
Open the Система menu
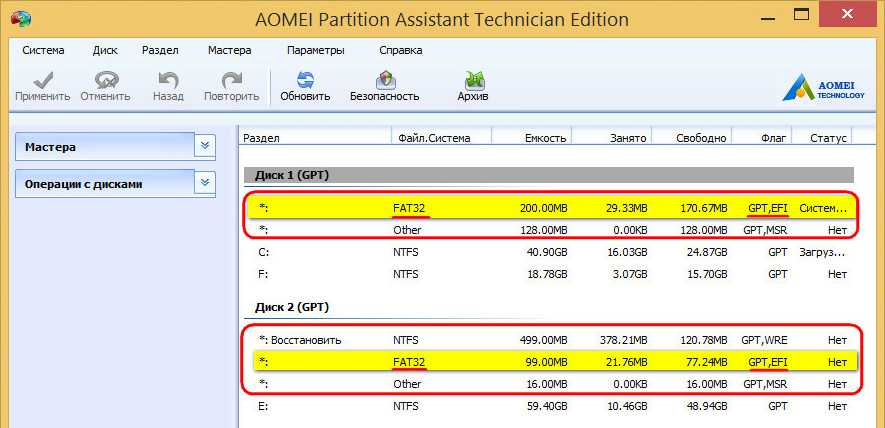(43, 50)
